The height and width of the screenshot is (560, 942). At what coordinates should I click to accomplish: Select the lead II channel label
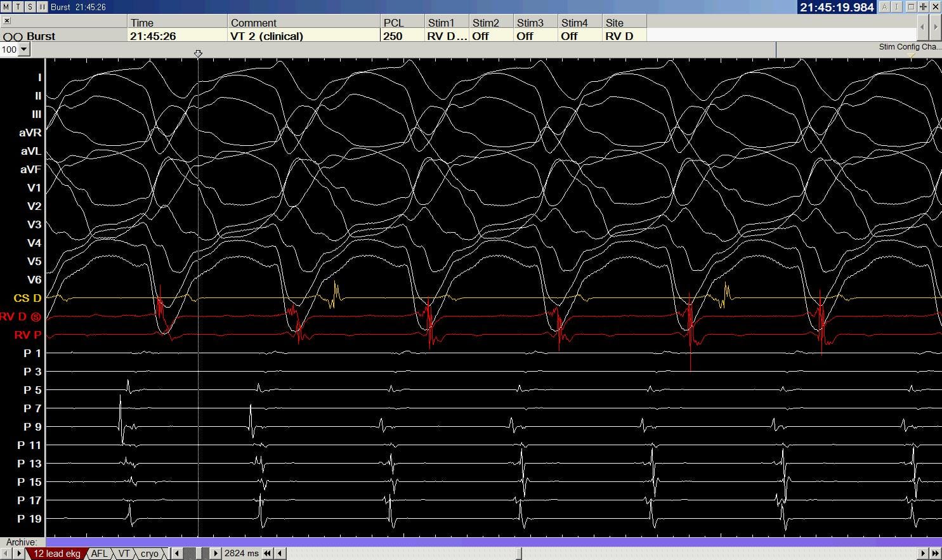[38, 96]
